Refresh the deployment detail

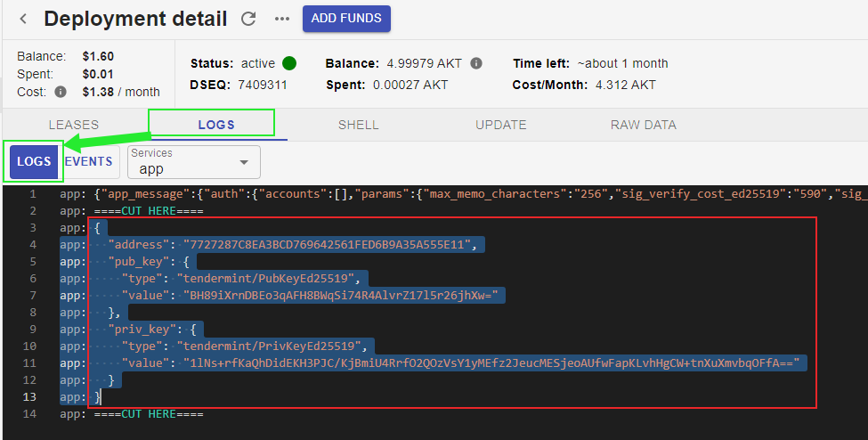(x=249, y=19)
